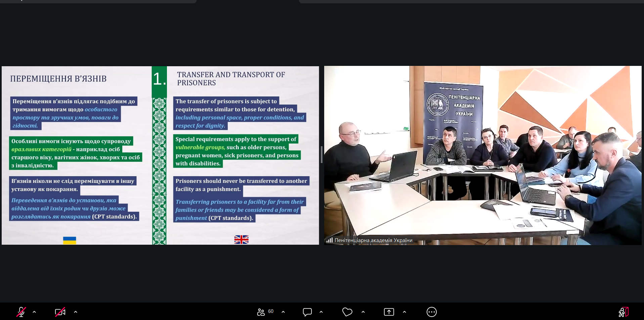
Task: Open microphone audio options arrow
Action: click(34, 312)
